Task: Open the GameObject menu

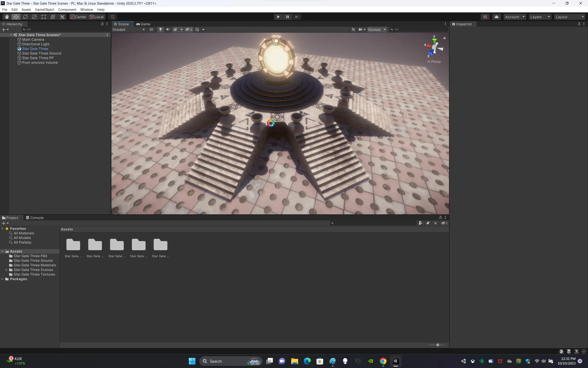Action: pos(45,9)
